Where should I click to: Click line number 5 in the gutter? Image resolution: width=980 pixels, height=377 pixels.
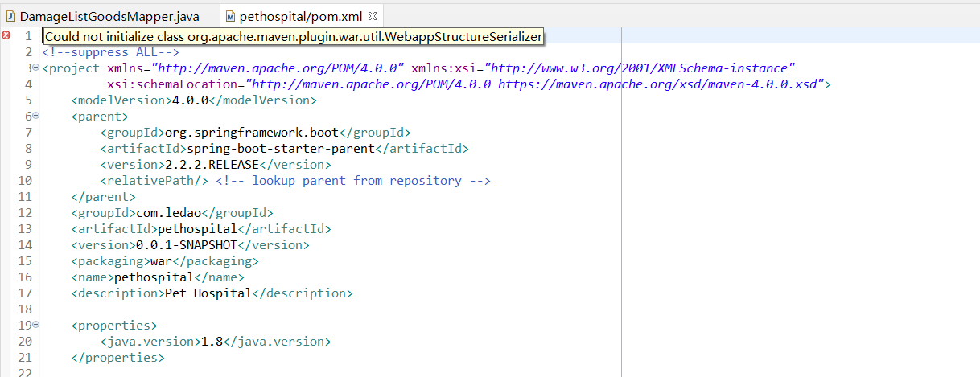tap(28, 100)
